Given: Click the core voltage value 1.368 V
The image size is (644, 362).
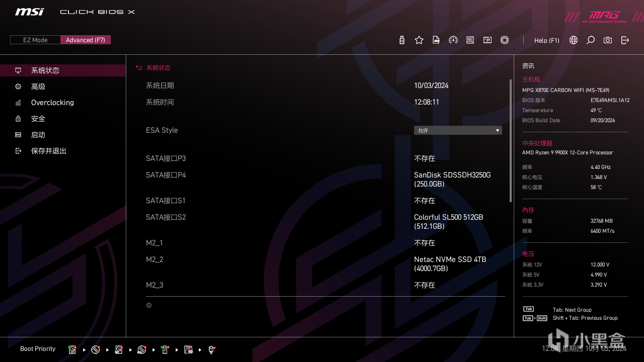Looking at the screenshot, I should click(599, 177).
